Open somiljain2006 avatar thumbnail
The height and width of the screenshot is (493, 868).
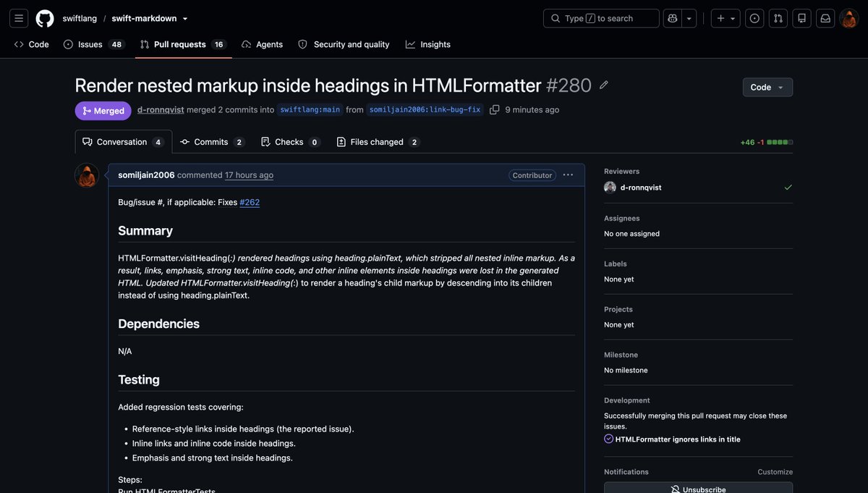[x=87, y=175]
